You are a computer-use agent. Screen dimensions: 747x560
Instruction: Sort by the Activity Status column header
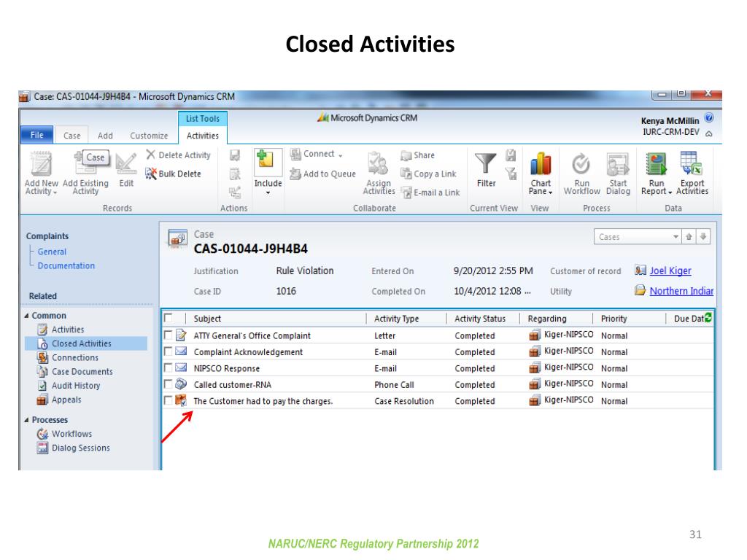(480, 319)
